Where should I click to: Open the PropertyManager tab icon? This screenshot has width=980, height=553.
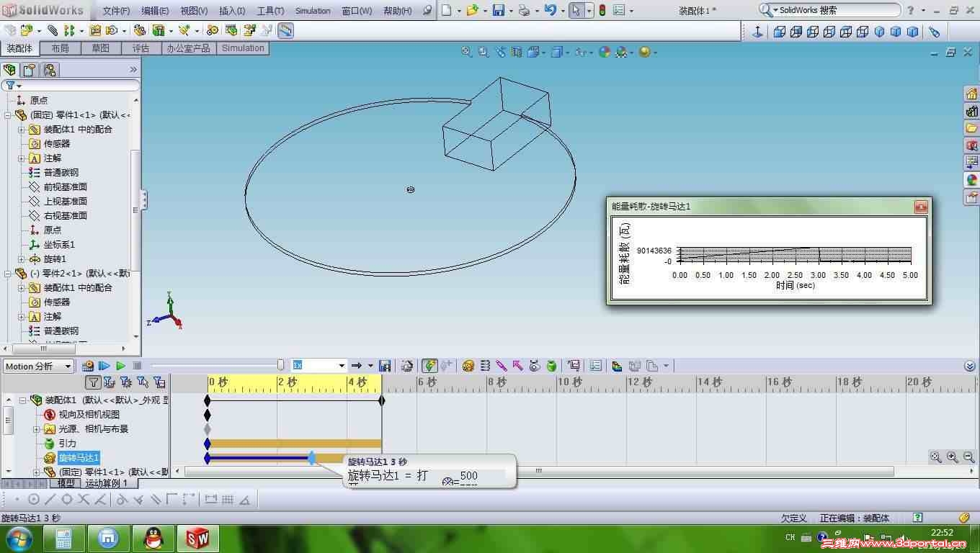(x=29, y=70)
